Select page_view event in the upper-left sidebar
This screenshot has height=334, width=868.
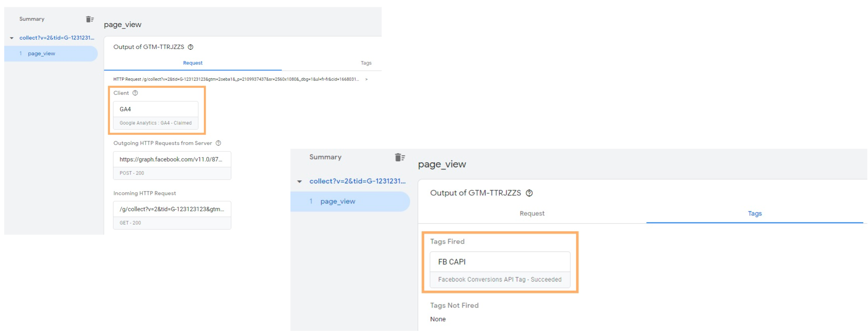(42, 54)
